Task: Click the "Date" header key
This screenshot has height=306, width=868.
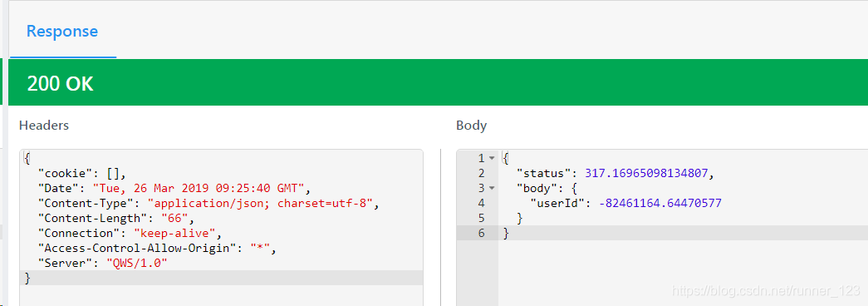Action: click(58, 188)
